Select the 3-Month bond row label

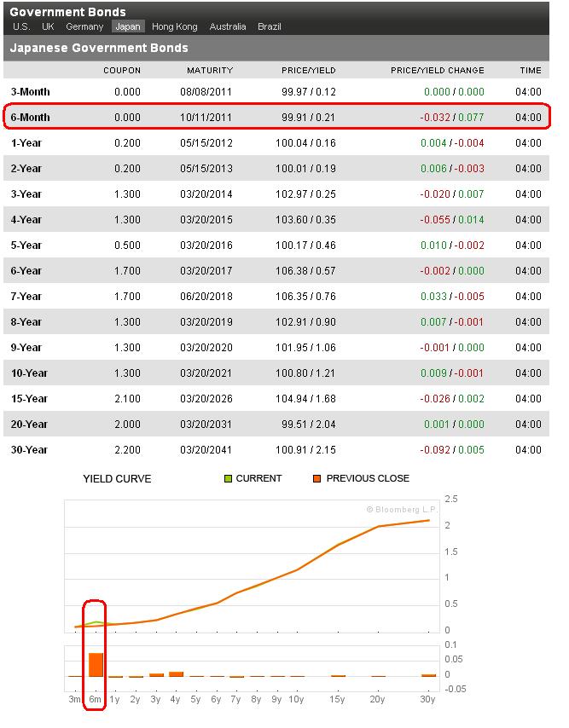click(30, 91)
